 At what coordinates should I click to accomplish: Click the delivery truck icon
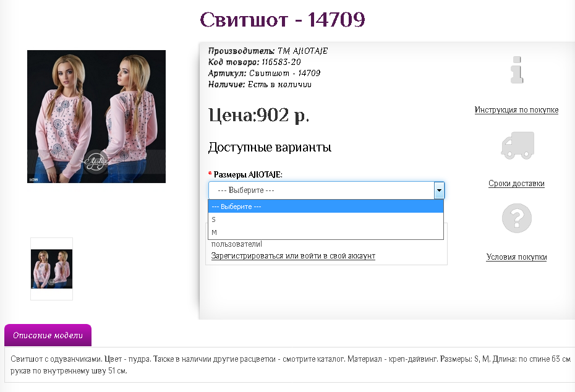[x=517, y=145]
